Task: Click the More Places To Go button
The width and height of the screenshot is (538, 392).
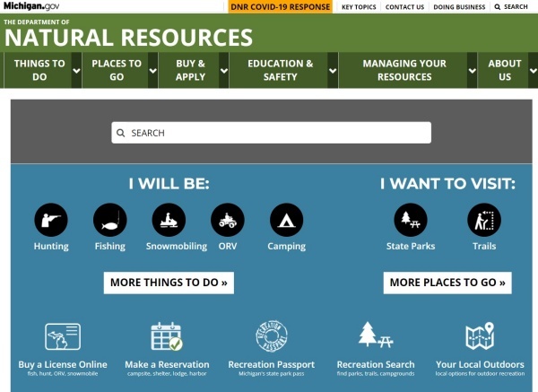Action: pyautogui.click(x=447, y=283)
